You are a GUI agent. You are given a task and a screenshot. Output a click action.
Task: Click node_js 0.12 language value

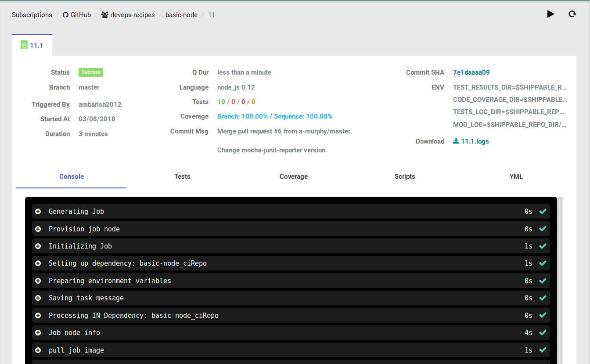(x=236, y=87)
